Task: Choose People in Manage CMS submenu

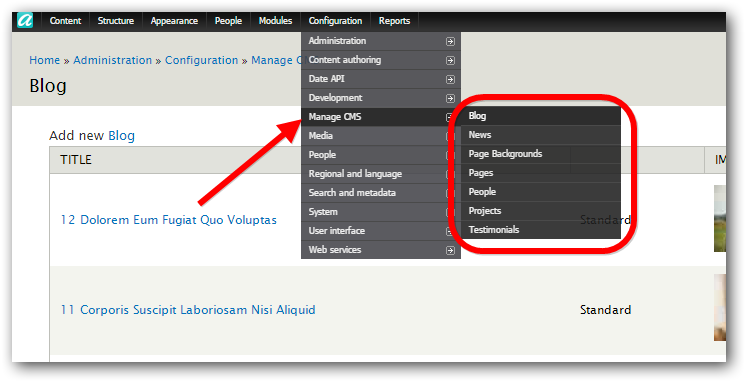Action: (541, 192)
